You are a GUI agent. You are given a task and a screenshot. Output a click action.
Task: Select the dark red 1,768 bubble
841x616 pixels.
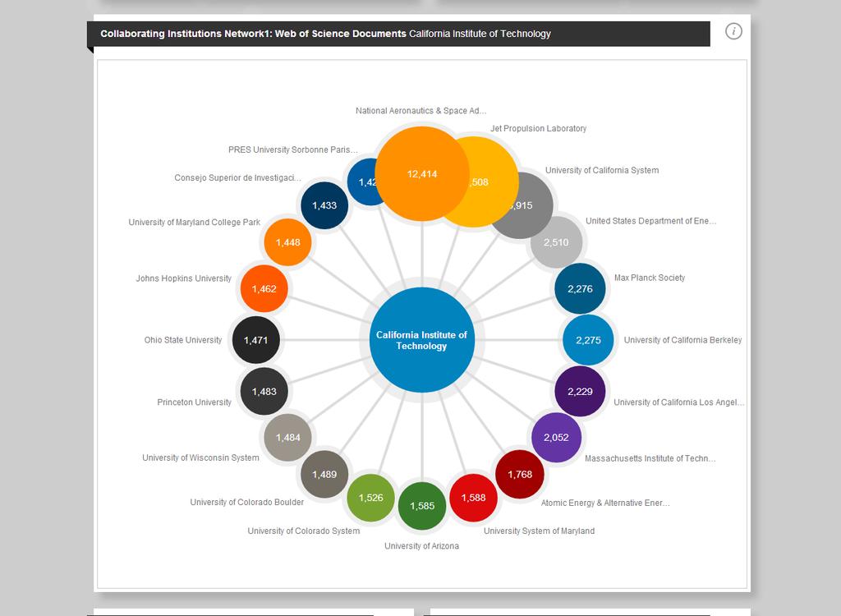click(x=520, y=475)
